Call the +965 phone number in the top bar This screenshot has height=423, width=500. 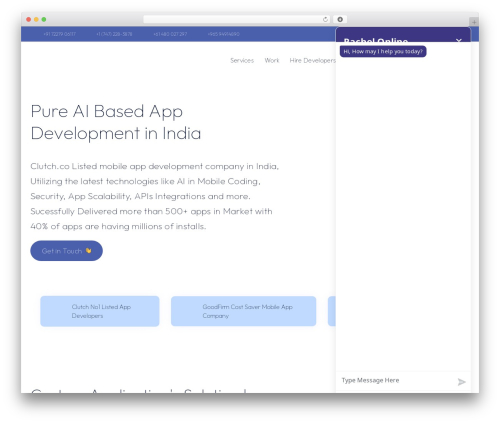223,34
